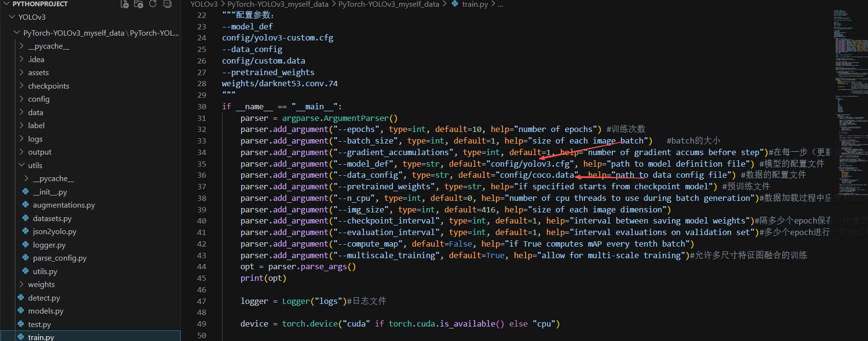Expand the weights folder

tap(21, 284)
